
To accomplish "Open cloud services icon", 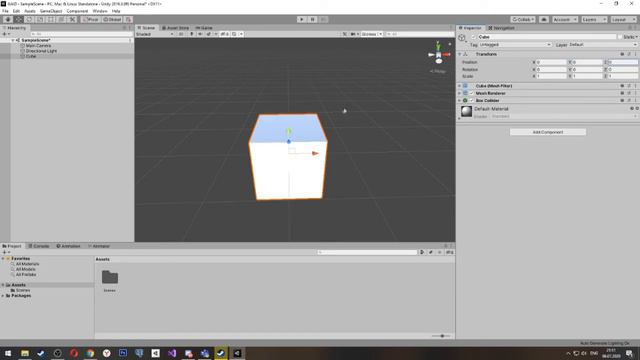I will (x=544, y=19).
